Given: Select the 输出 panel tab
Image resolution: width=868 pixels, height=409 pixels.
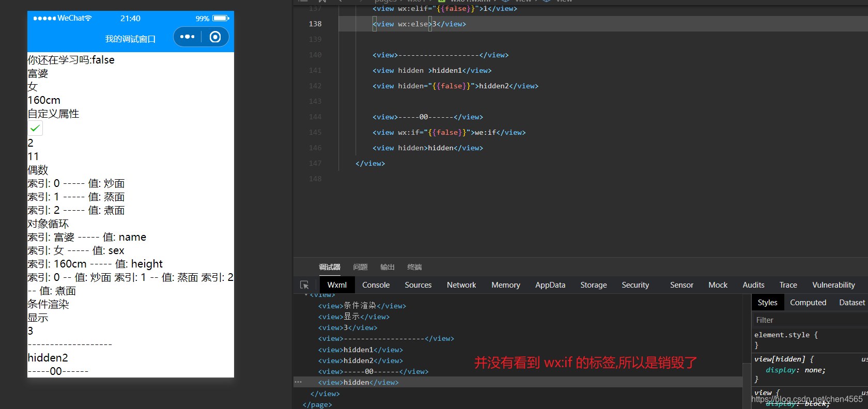Looking at the screenshot, I should pyautogui.click(x=387, y=267).
